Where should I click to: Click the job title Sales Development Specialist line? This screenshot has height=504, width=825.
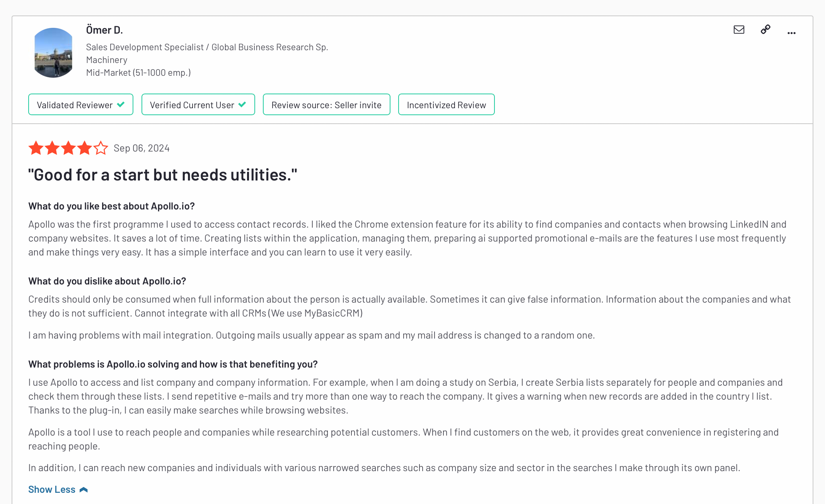point(207,47)
